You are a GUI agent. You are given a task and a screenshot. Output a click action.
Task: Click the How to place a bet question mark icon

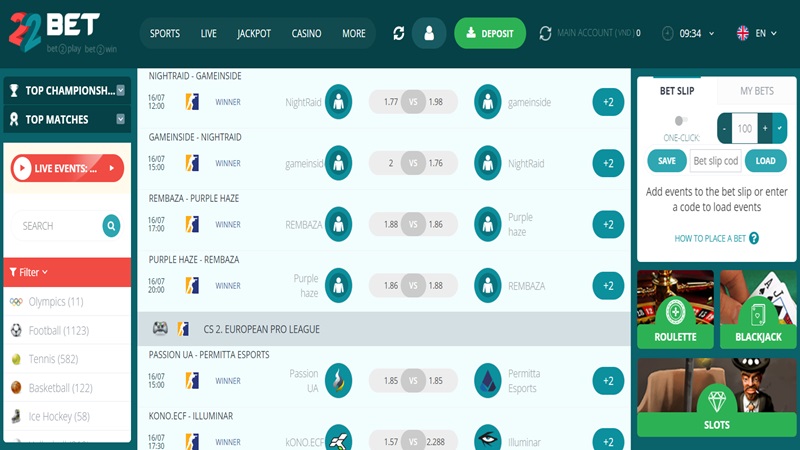pyautogui.click(x=754, y=238)
